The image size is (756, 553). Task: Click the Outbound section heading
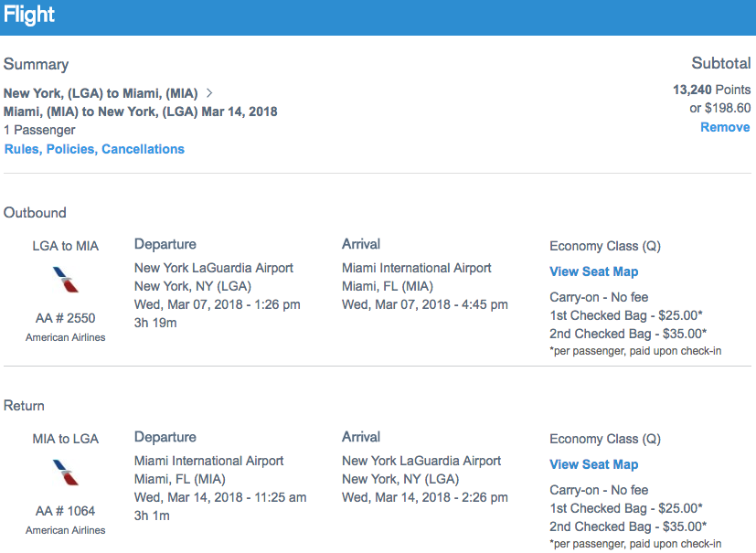(35, 213)
